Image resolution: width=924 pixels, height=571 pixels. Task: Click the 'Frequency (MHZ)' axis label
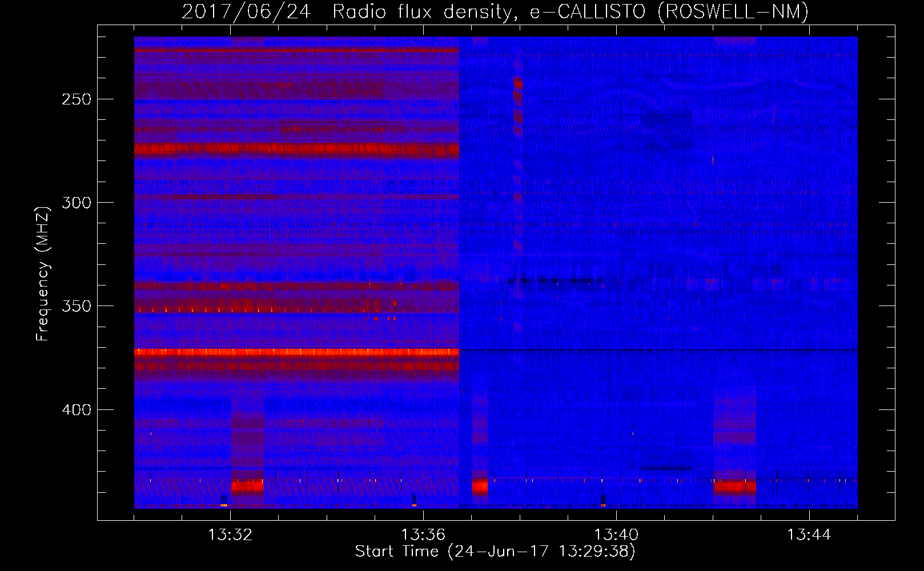(43, 274)
